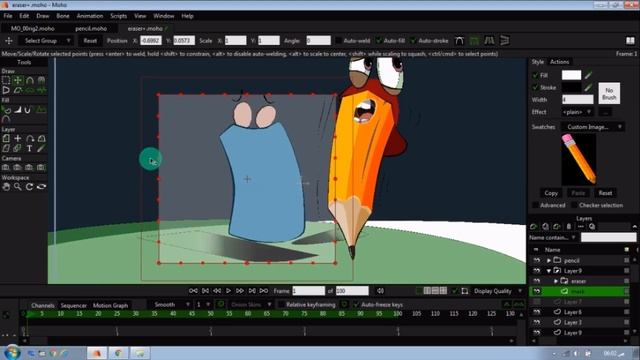Select the Orbit Workspace tool
640x360 pixels.
coord(41,187)
